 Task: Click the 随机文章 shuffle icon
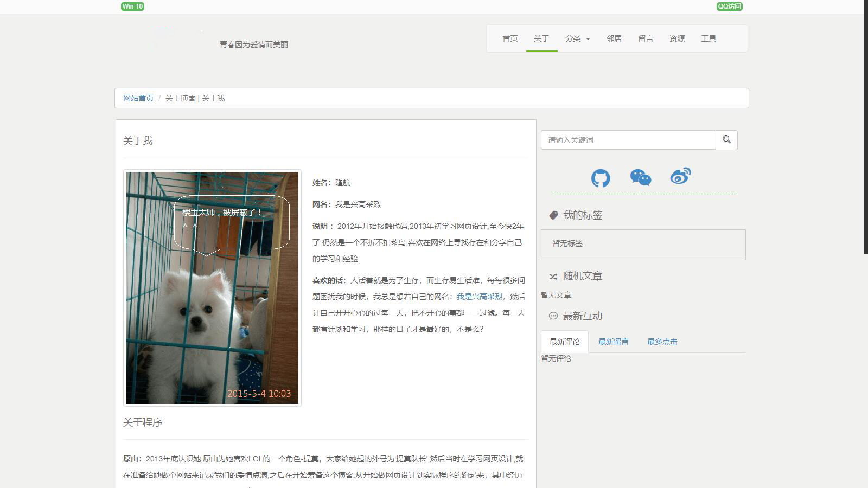pyautogui.click(x=553, y=277)
